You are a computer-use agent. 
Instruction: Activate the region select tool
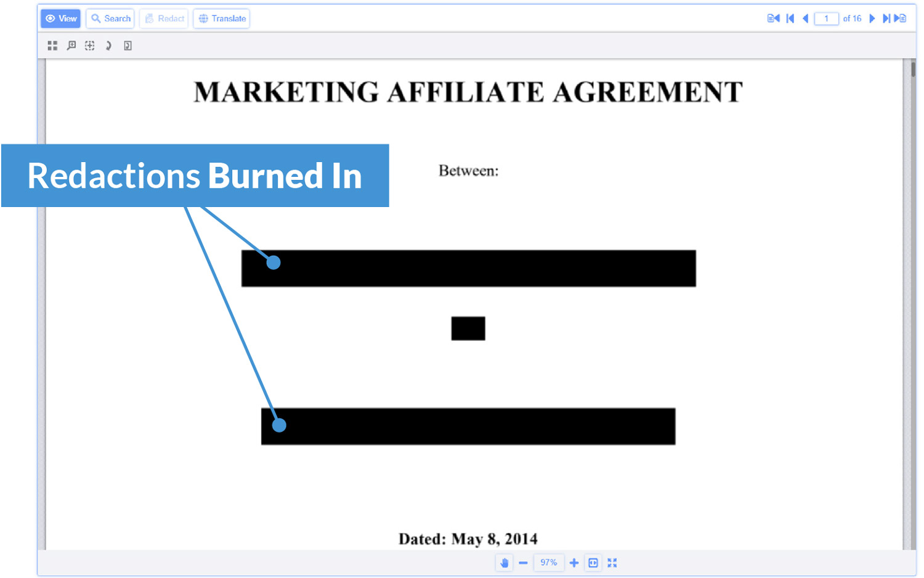(89, 45)
